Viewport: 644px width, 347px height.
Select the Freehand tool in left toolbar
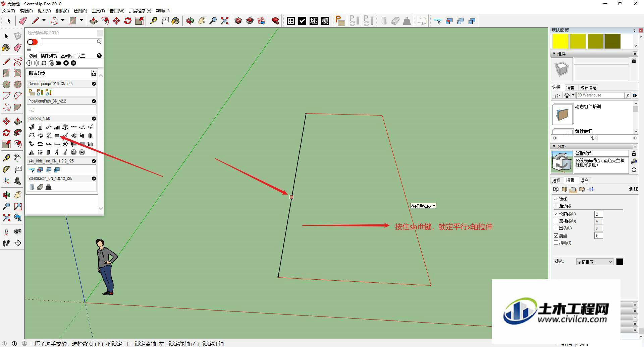pos(18,62)
